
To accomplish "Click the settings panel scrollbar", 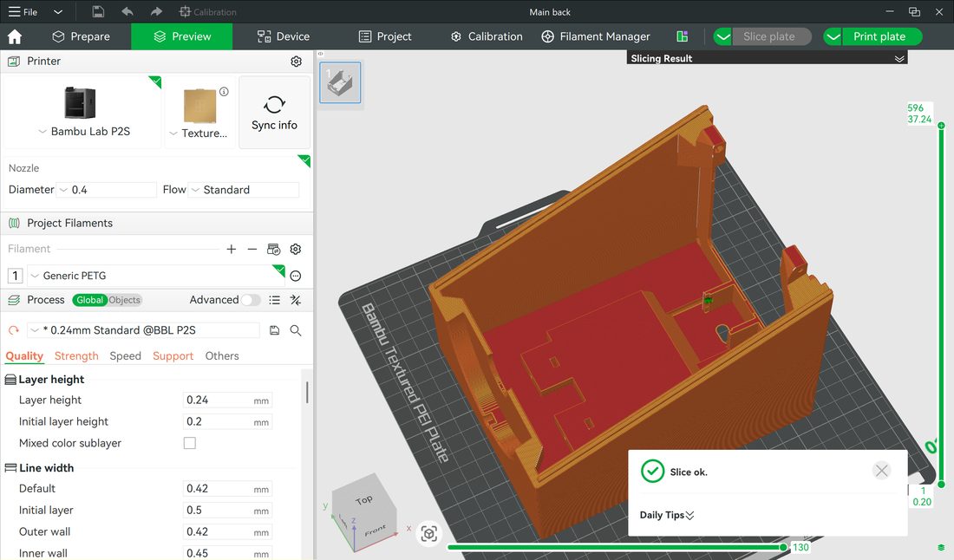I will click(307, 392).
